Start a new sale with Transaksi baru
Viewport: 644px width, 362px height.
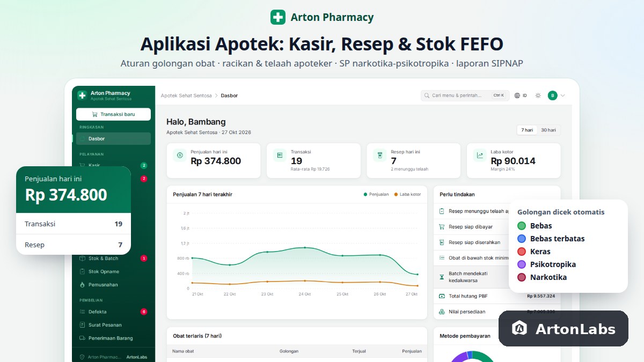[x=113, y=114]
